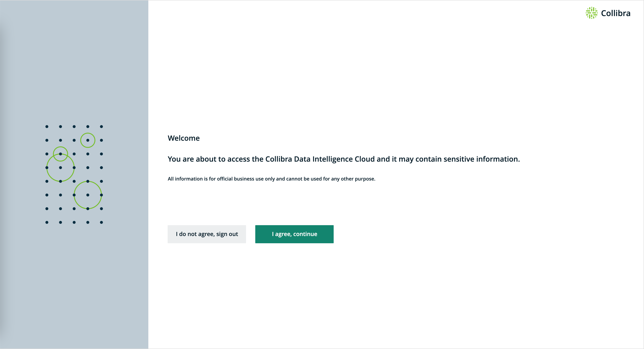Click the Collibra wordmark text
Screen dimensions: 644x349
pos(615,13)
